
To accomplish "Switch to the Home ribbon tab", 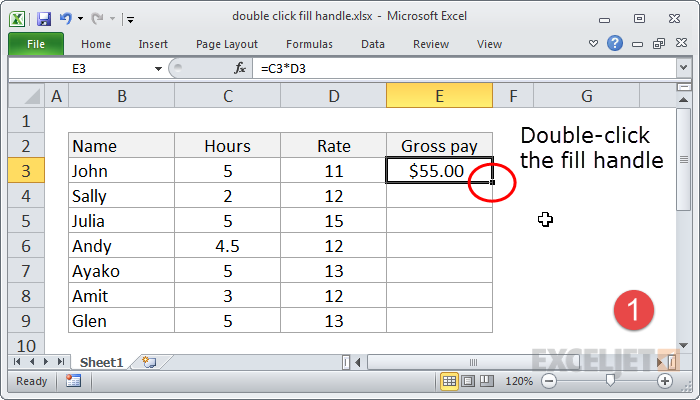I will 96,44.
